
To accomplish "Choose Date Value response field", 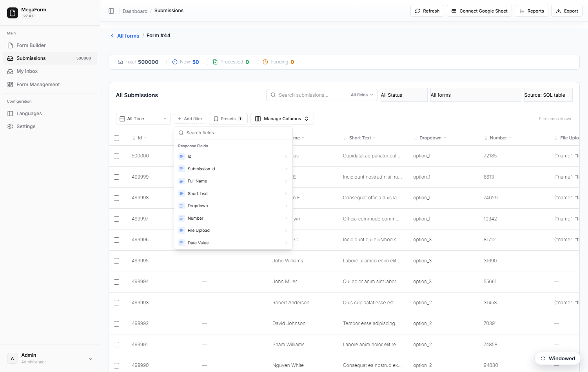I will point(233,243).
